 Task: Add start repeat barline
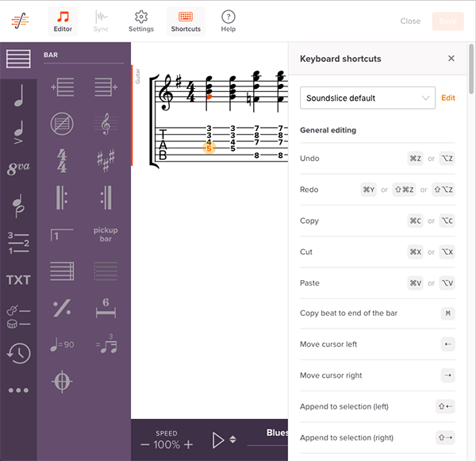point(62,198)
